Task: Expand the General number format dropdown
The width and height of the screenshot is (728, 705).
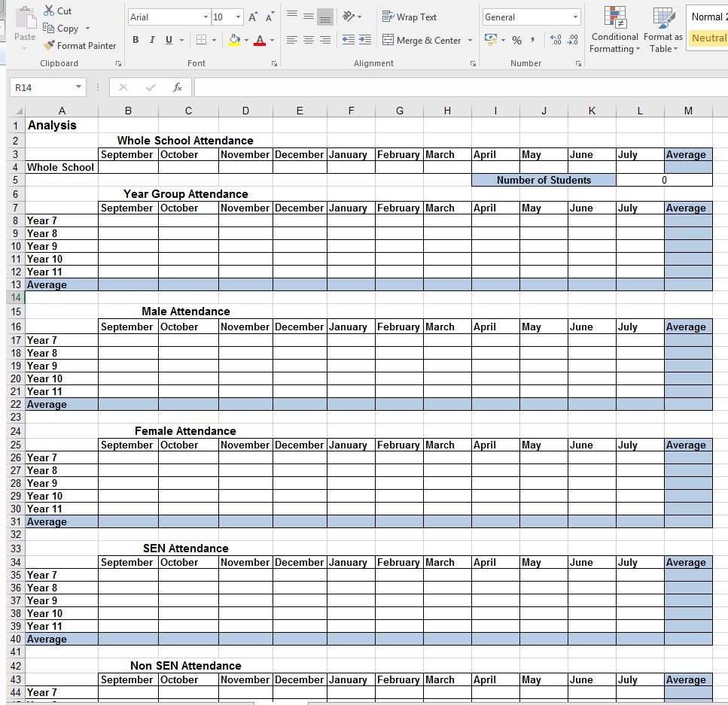Action: pos(575,17)
